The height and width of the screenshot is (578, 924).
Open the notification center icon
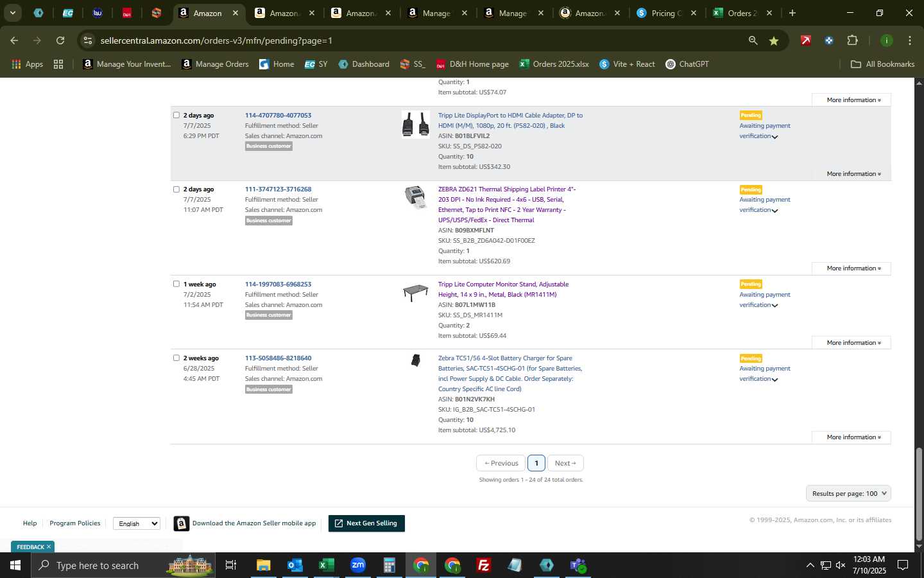tap(903, 565)
